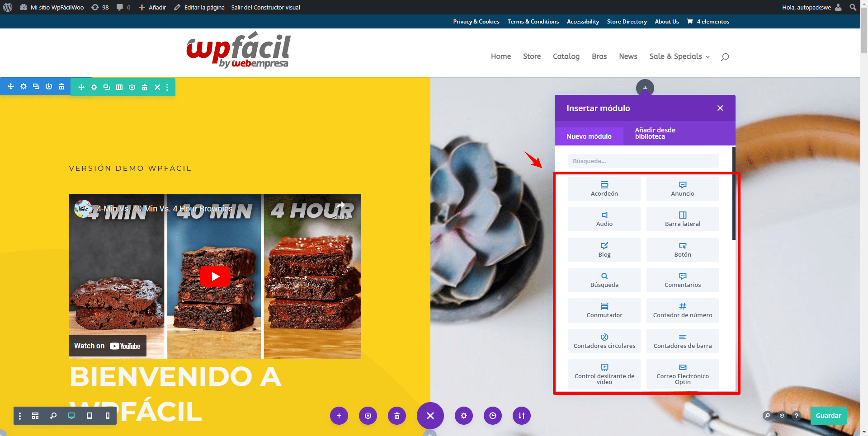
Task: Add the Conmutador module
Action: (x=604, y=310)
